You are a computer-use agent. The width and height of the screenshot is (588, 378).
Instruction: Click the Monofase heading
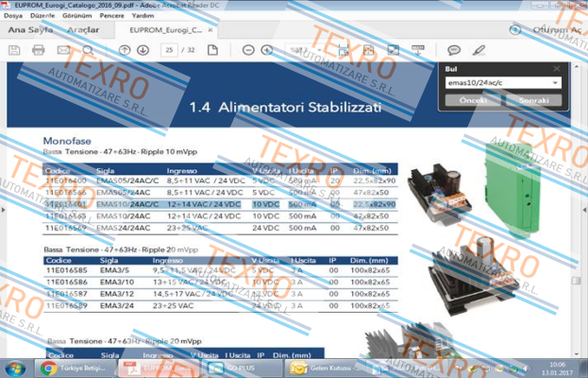tap(67, 141)
